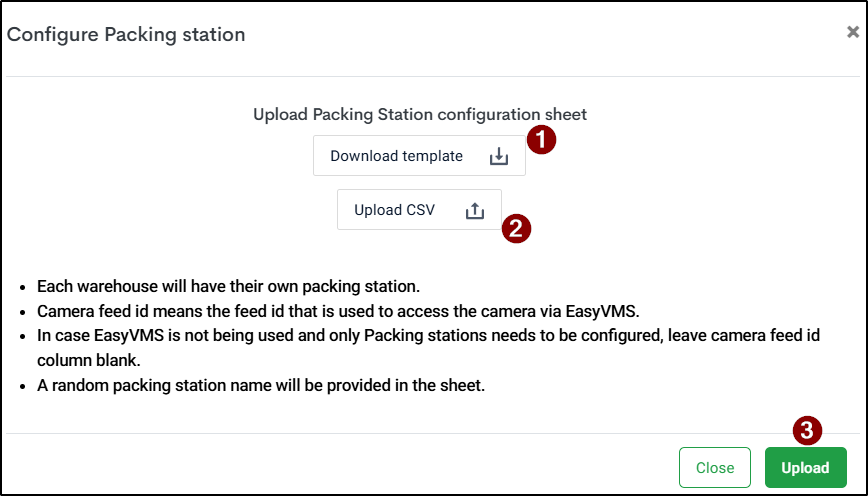This screenshot has height=496, width=868.
Task: Click the bullet dot before 'A random packing'
Action: point(23,386)
